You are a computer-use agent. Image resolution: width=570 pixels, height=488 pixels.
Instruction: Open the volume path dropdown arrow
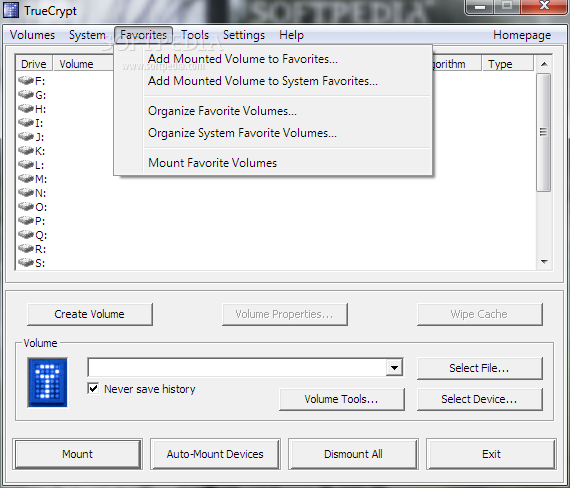394,368
